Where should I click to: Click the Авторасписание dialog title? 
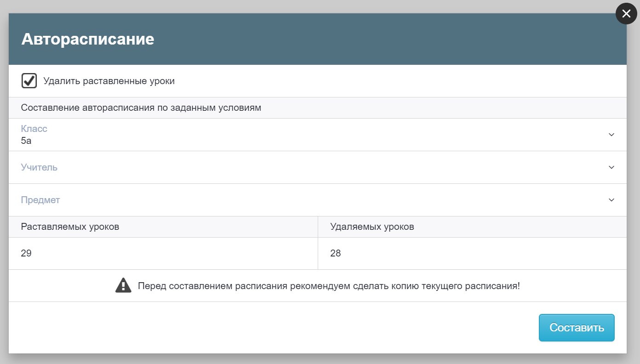(88, 39)
